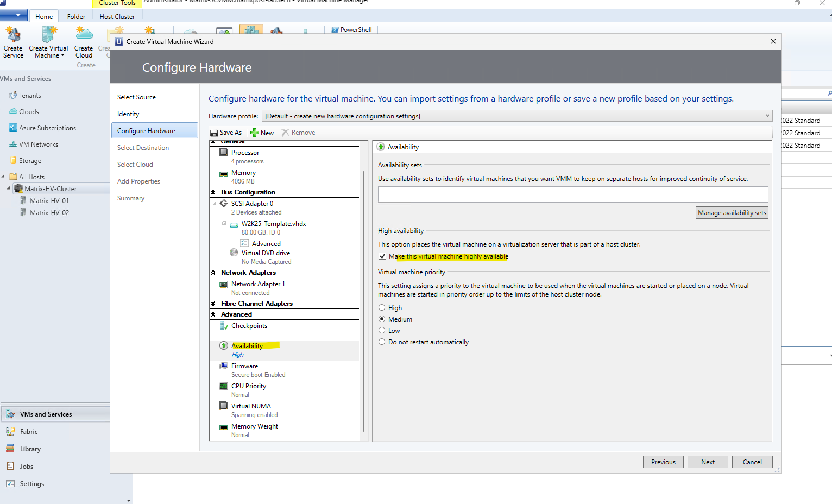
Task: Open Clouds in the navigation pane
Action: 29,112
